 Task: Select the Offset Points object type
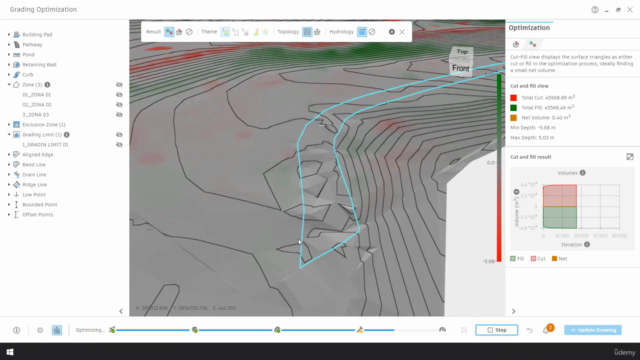pos(38,215)
